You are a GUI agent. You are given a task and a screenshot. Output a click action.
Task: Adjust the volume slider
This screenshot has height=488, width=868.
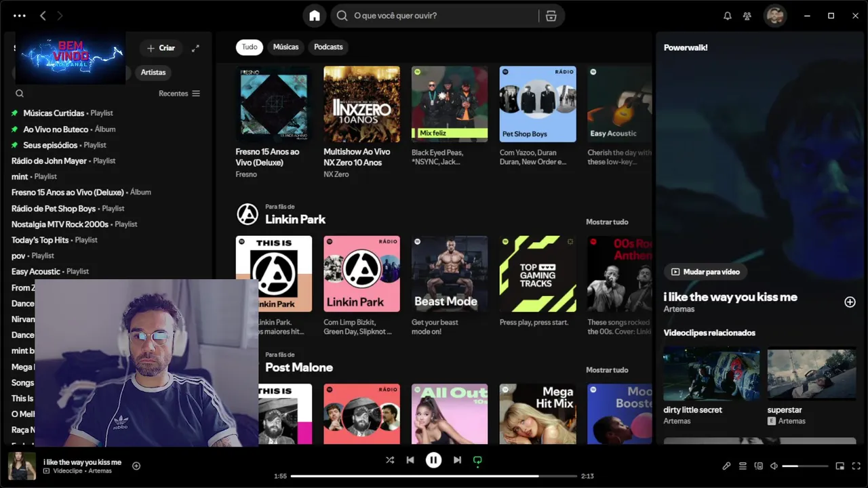pos(805,466)
